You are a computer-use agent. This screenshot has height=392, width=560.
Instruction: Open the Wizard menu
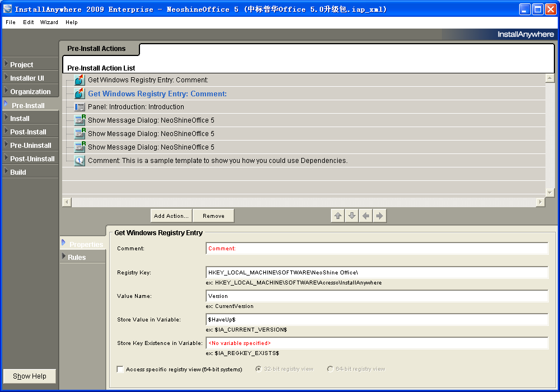click(x=49, y=22)
